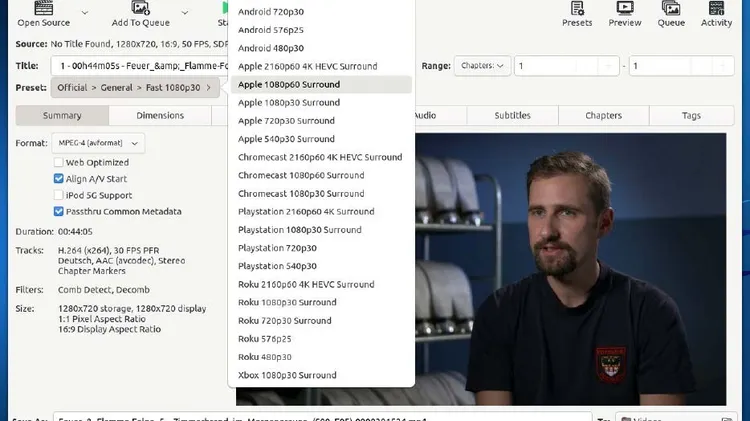The width and height of the screenshot is (750, 421).
Task: Expand the Open Source dropdown arrow
Action: click(85, 13)
